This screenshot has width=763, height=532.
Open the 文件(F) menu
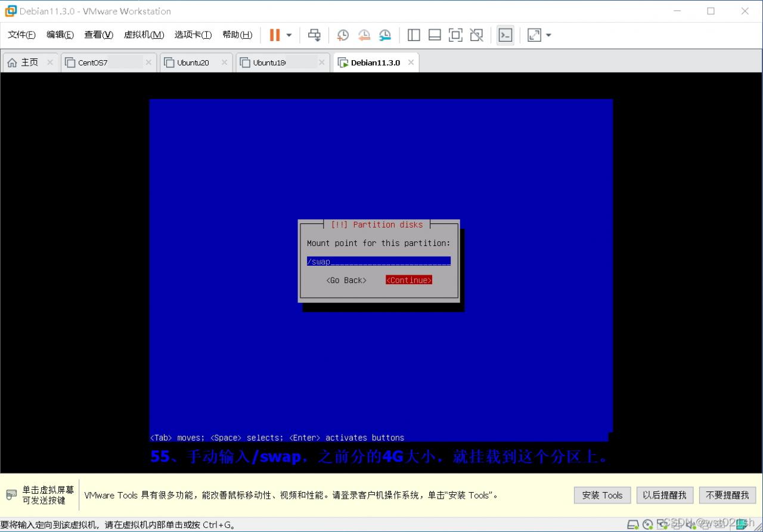21,35
